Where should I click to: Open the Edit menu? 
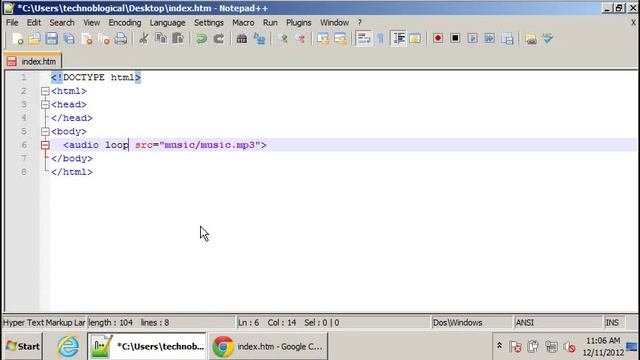(34, 22)
